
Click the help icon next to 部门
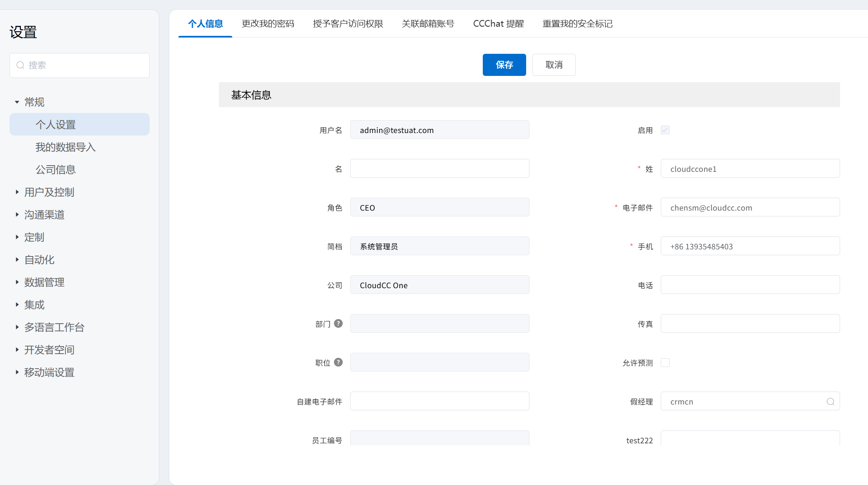coord(339,324)
